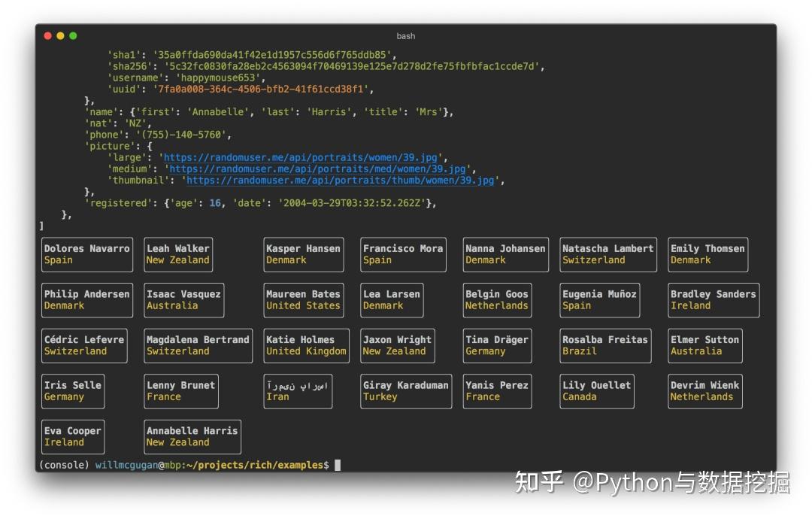Select the Lily Ouellet Canada box
Screen dimensions: 812x519
(x=596, y=391)
